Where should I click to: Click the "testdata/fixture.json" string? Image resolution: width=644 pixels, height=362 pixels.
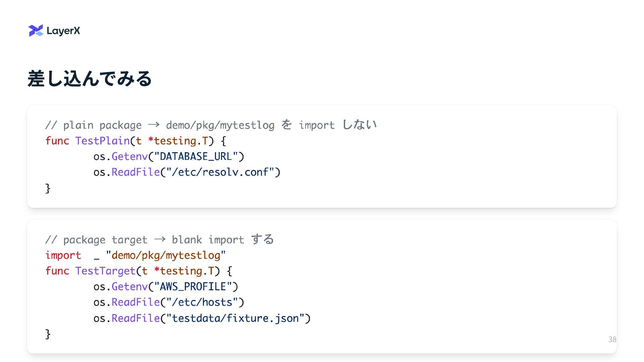(235, 318)
